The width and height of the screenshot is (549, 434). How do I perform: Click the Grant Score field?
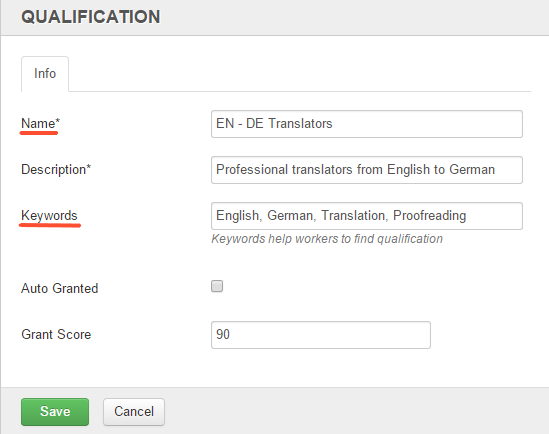(321, 335)
